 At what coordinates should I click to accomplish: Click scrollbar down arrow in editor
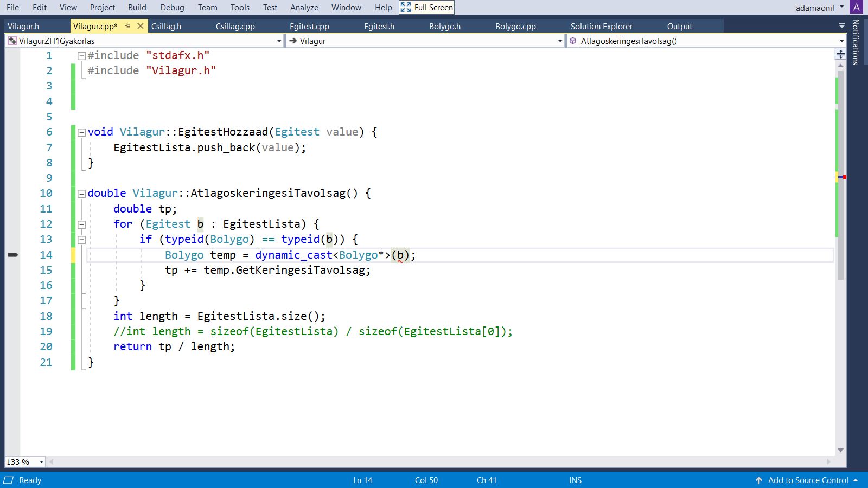pos(840,450)
